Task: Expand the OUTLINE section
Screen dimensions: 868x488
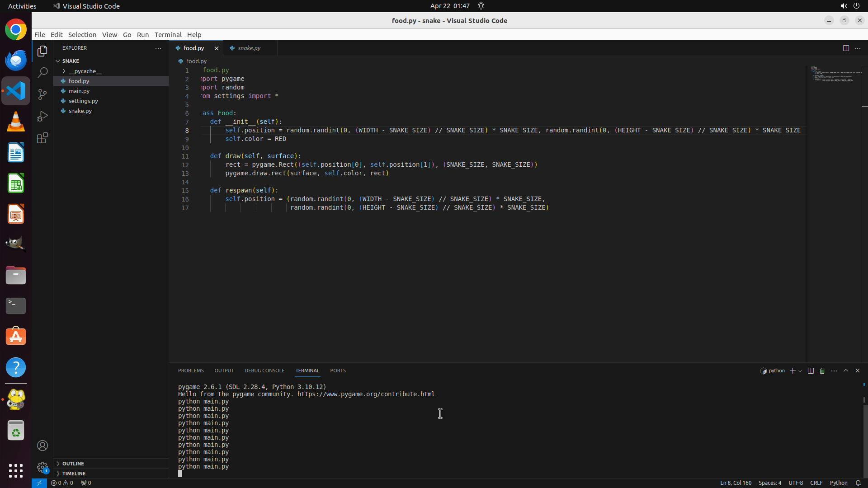Action: click(73, 464)
